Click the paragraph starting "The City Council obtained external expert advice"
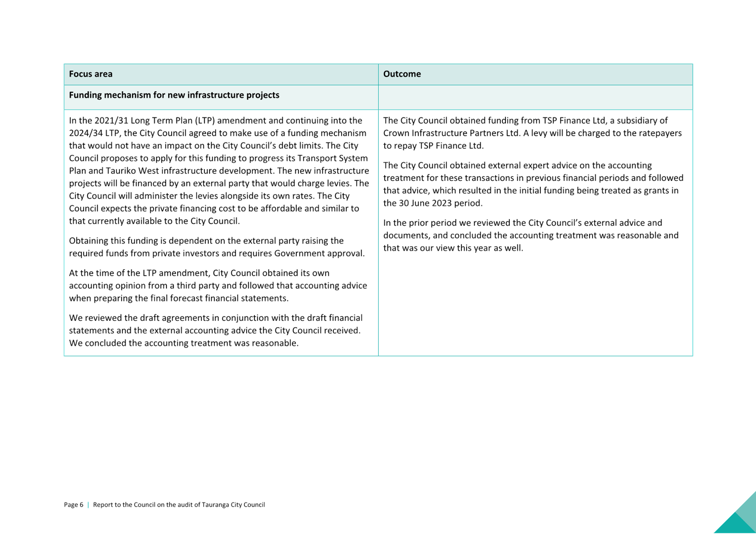Image resolution: width=756 pixels, height=534 pixels. tap(533, 184)
